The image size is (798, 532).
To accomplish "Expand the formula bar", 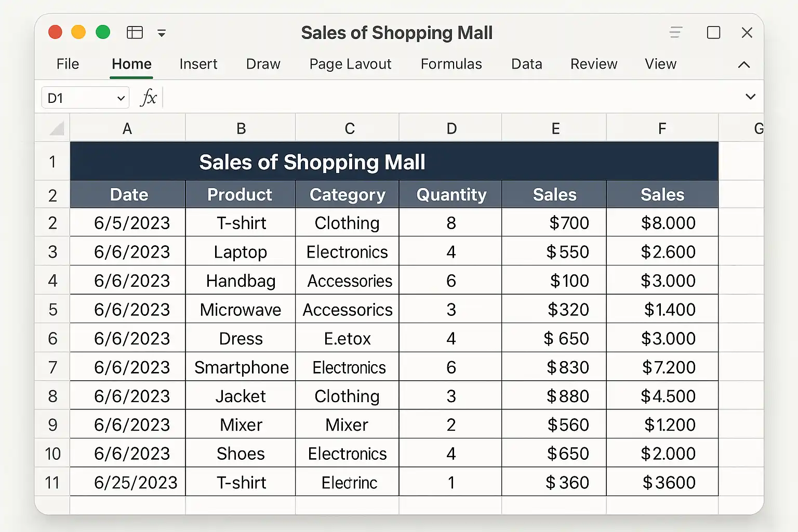I will pyautogui.click(x=750, y=97).
